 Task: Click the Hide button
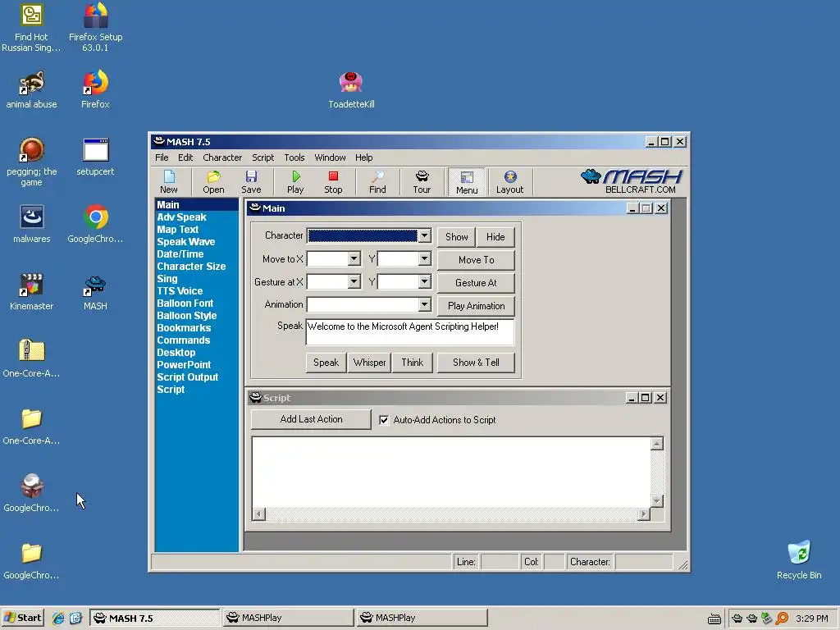click(x=495, y=237)
